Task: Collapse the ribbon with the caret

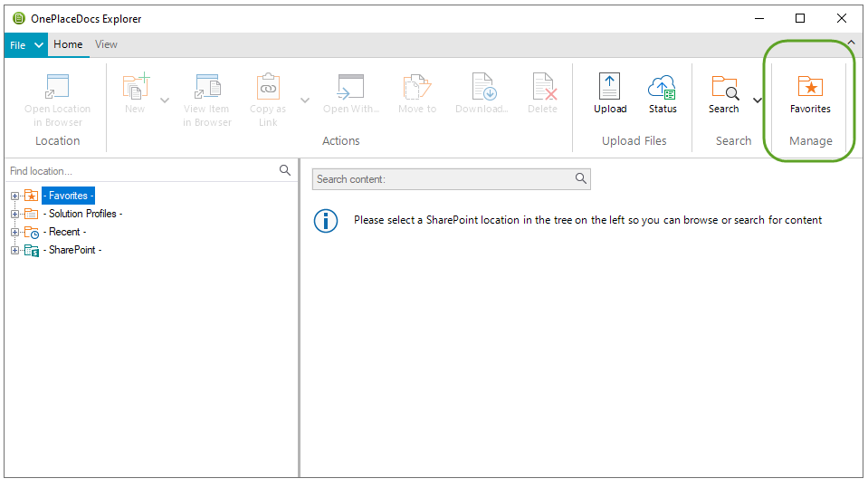Action: [x=852, y=43]
